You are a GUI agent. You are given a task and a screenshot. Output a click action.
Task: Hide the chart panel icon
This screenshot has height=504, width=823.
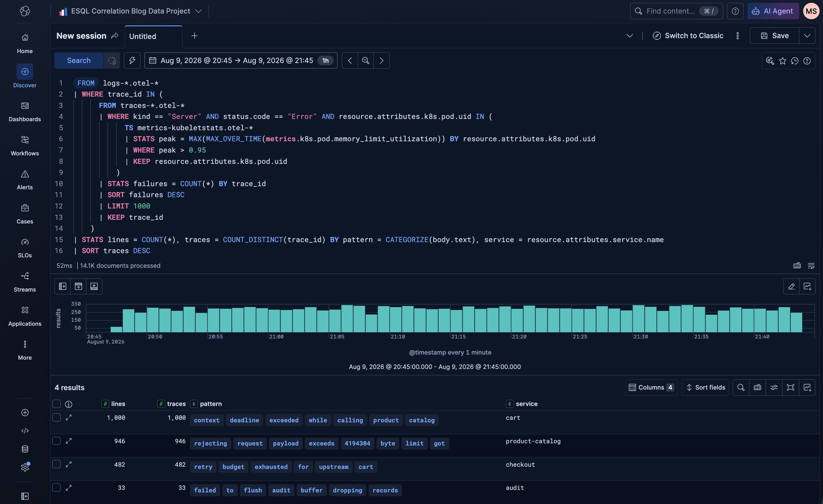click(78, 286)
